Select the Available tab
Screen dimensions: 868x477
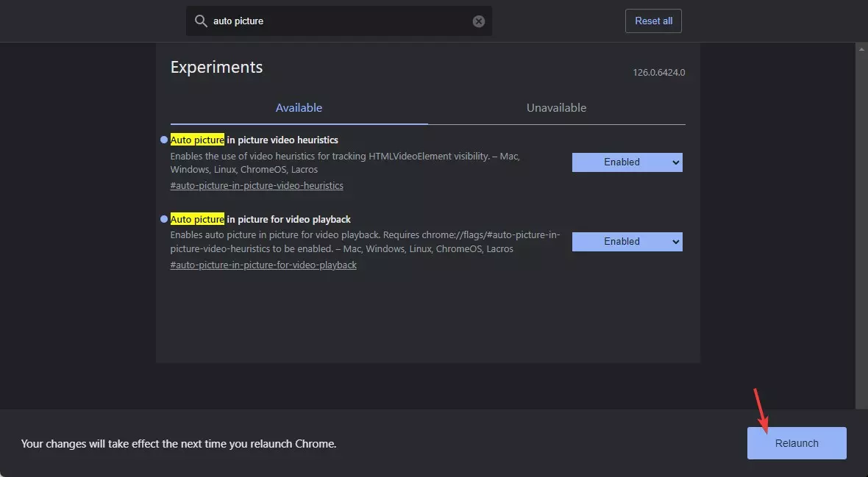pyautogui.click(x=299, y=107)
